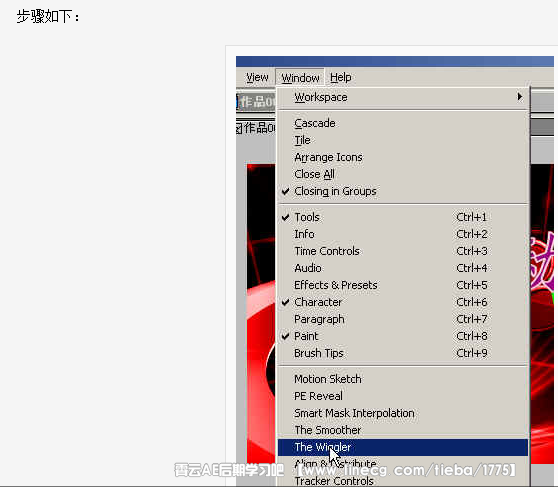The image size is (558, 487).
Task: Open Effects & Presets panel
Action: coord(403,285)
